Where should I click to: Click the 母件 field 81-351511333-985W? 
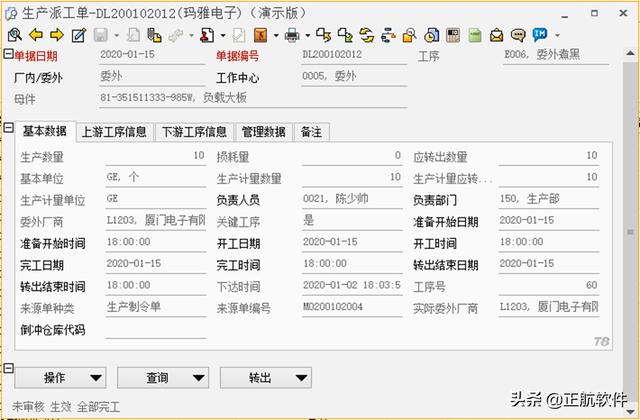(253, 98)
